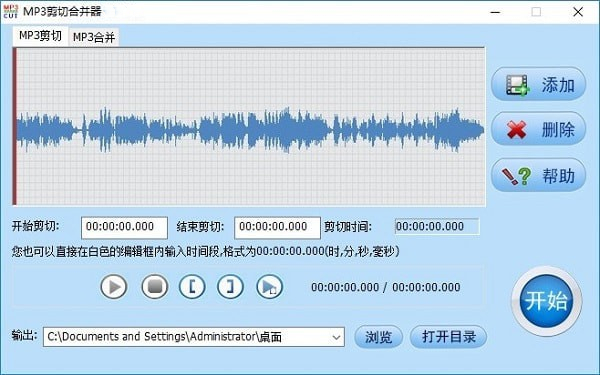Expand the output path dropdown arrow
600x375 pixels.
click(336, 337)
